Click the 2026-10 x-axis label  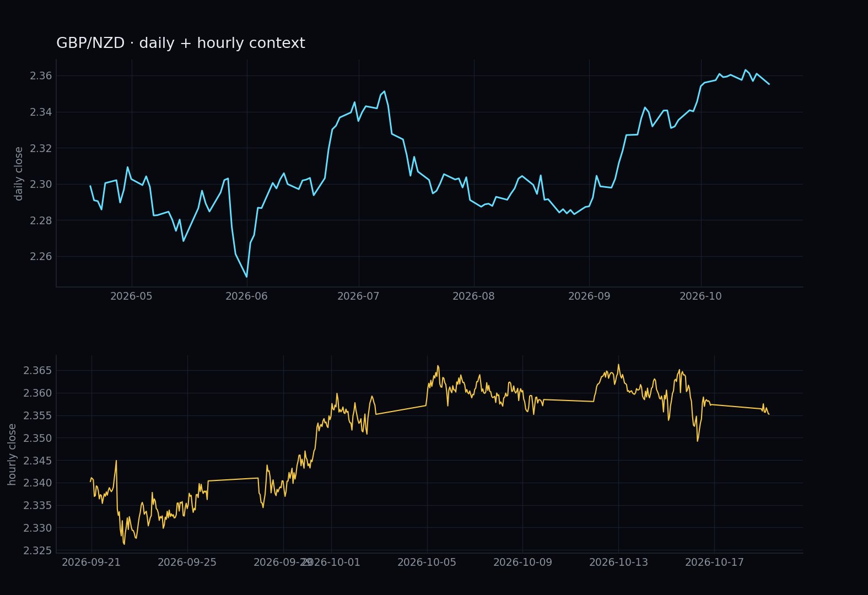700,296
